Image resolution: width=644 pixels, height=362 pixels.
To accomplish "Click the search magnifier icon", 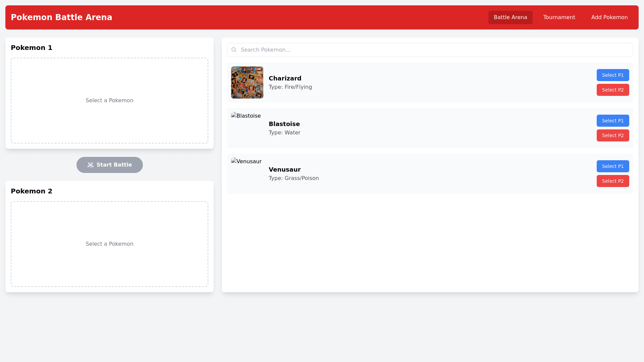I will pos(234,50).
